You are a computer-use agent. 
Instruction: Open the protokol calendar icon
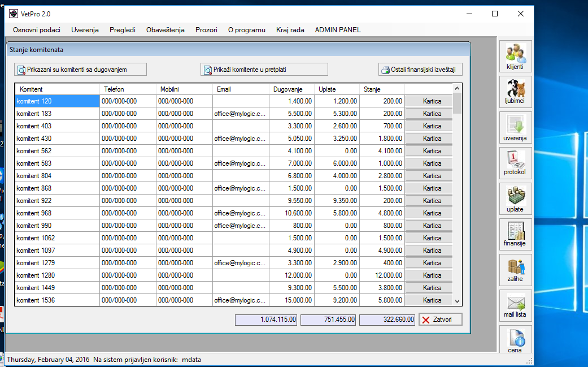point(515,163)
